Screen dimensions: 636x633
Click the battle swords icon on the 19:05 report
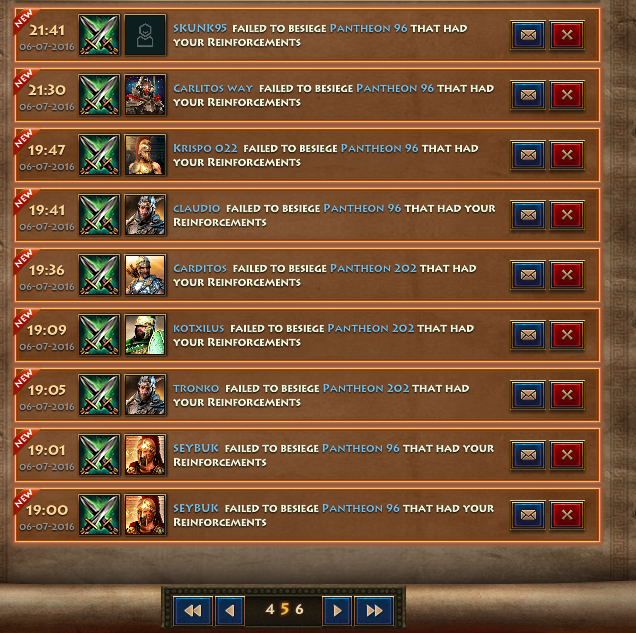click(x=99, y=395)
